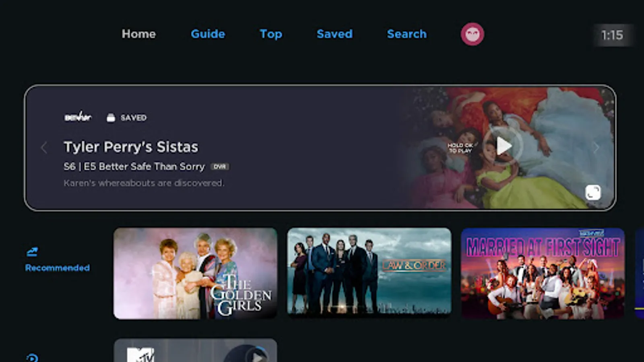The width and height of the screenshot is (644, 362).
Task: Click the fullscreen expand icon on banner
Action: [592, 192]
